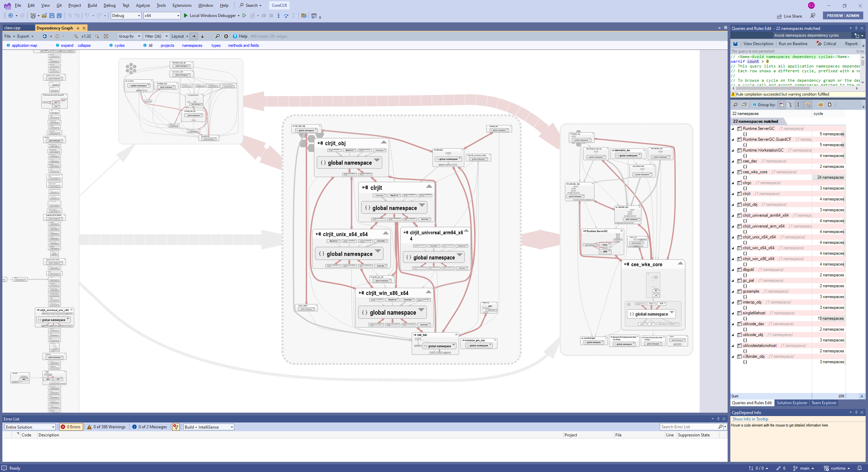Open notifications bell in status bar
Image resolution: width=868 pixels, height=472 pixels.
(859, 468)
